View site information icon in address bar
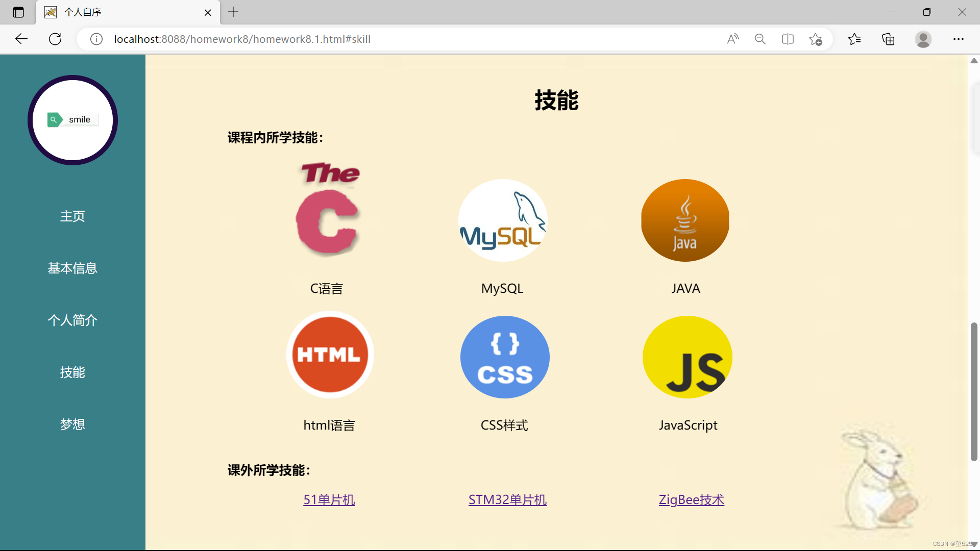Image resolution: width=980 pixels, height=551 pixels. click(96, 39)
